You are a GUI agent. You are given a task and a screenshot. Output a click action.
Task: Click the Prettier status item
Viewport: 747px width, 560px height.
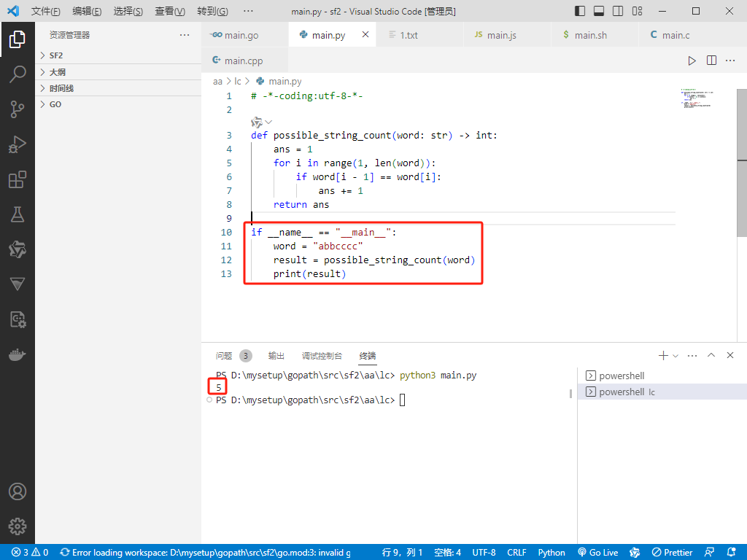(672, 553)
